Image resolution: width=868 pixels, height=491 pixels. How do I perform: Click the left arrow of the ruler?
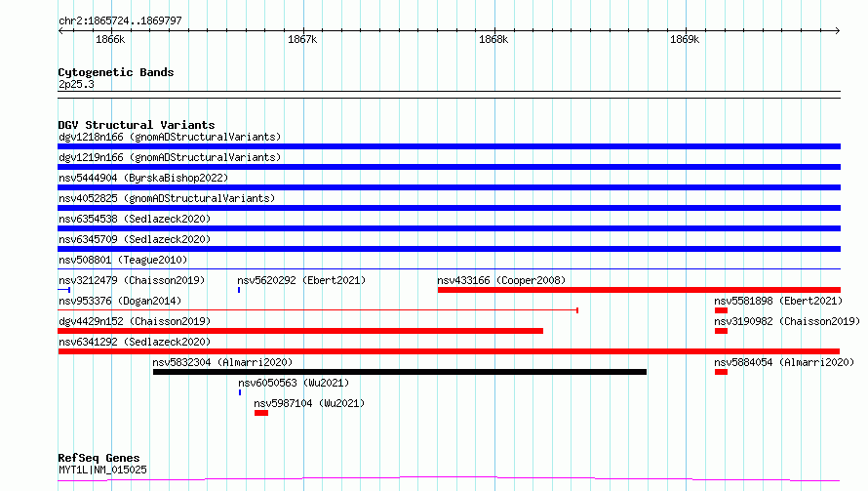coord(60,31)
